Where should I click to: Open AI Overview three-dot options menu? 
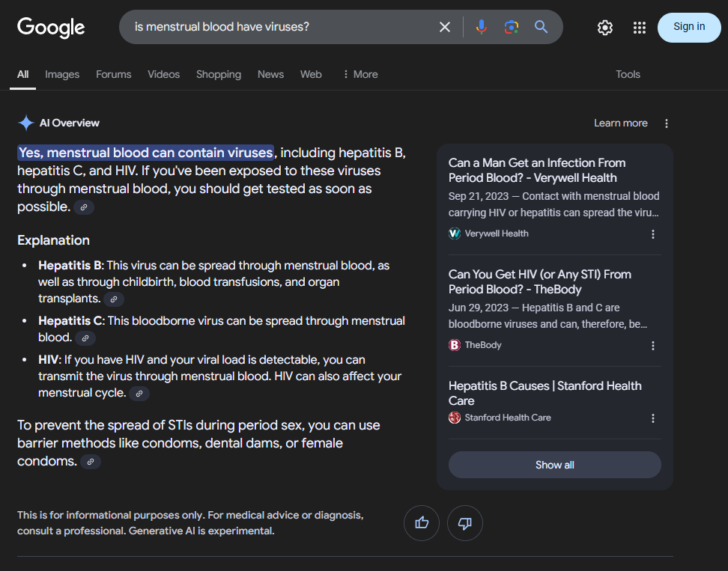pos(667,123)
